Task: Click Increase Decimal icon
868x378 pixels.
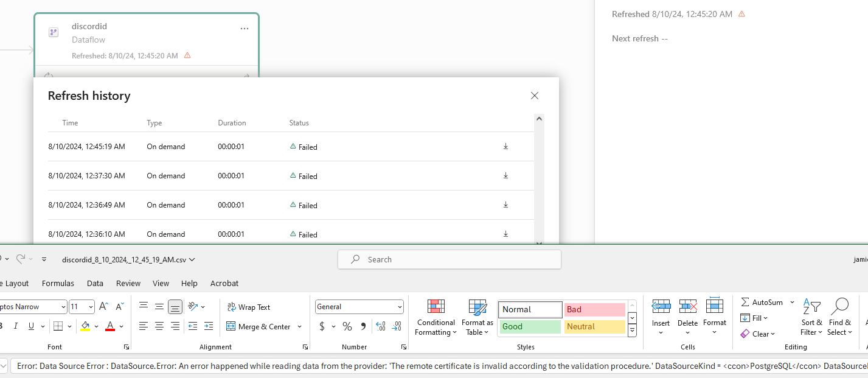Action: (381, 326)
